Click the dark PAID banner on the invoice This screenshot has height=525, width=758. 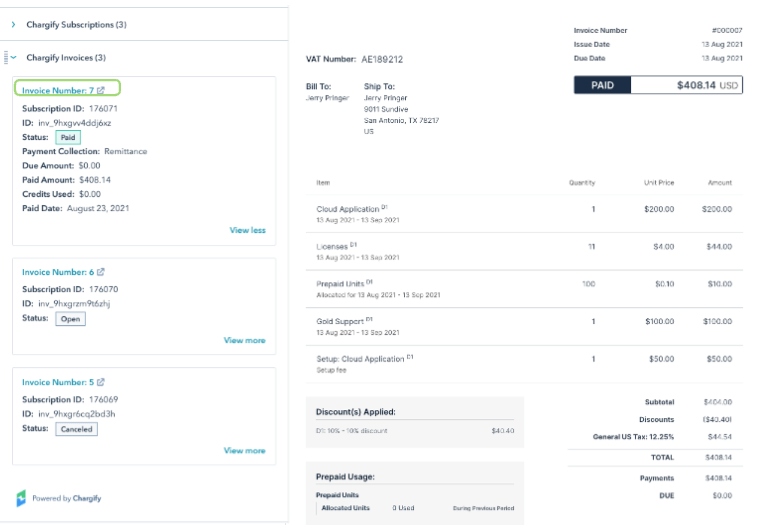(x=603, y=86)
